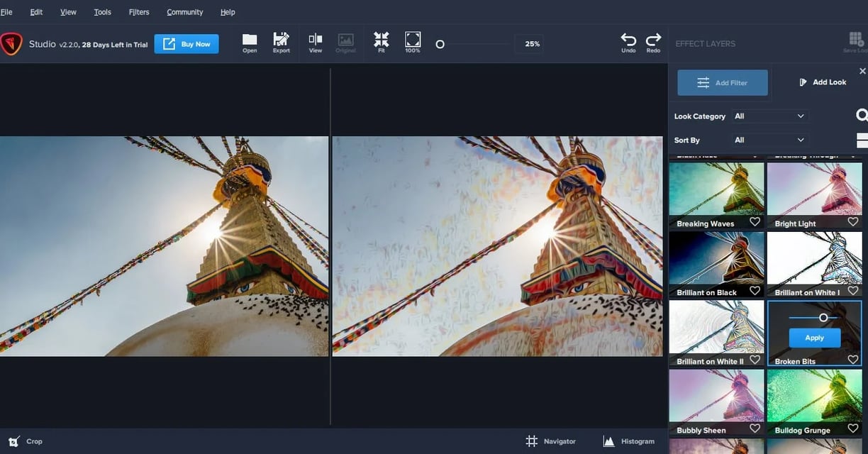Click the Buy Now button

click(187, 44)
